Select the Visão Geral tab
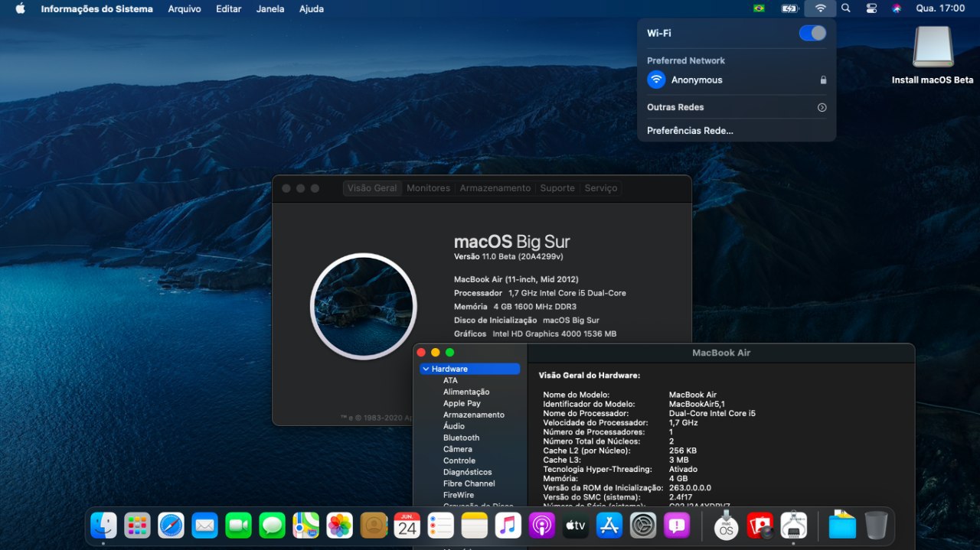Screen dimensions: 980x550 coord(372,188)
